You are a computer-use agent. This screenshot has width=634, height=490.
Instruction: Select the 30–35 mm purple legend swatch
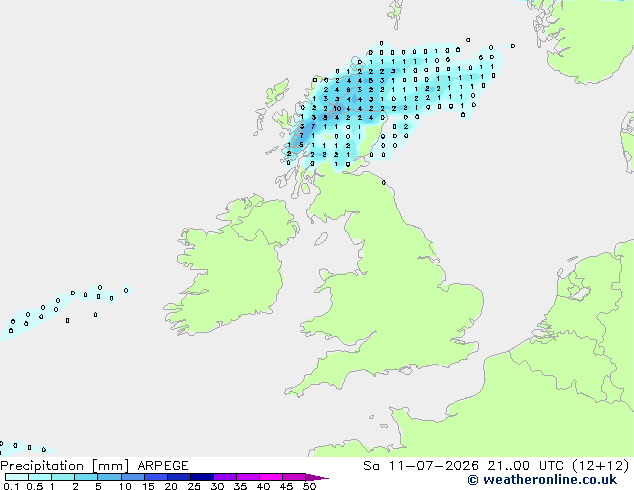[225, 477]
